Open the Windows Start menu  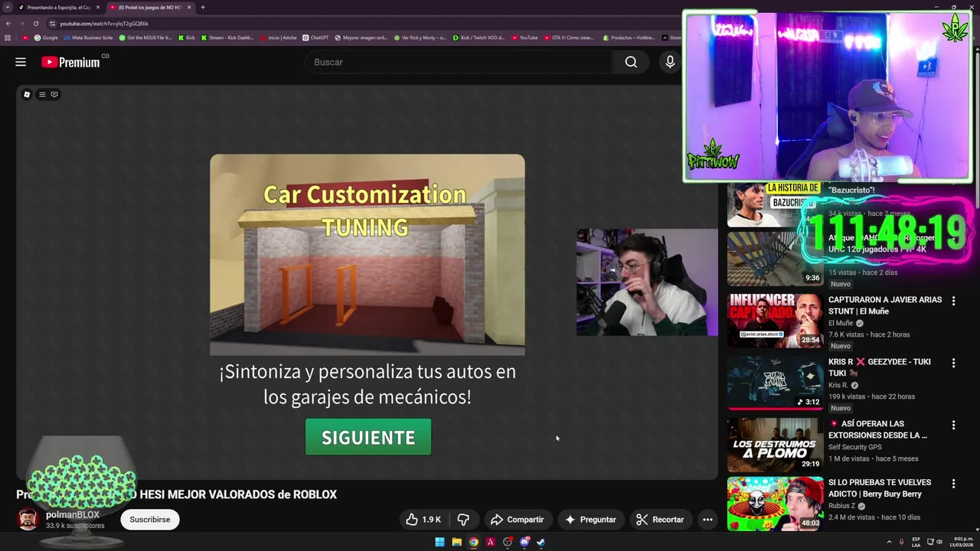(x=439, y=542)
